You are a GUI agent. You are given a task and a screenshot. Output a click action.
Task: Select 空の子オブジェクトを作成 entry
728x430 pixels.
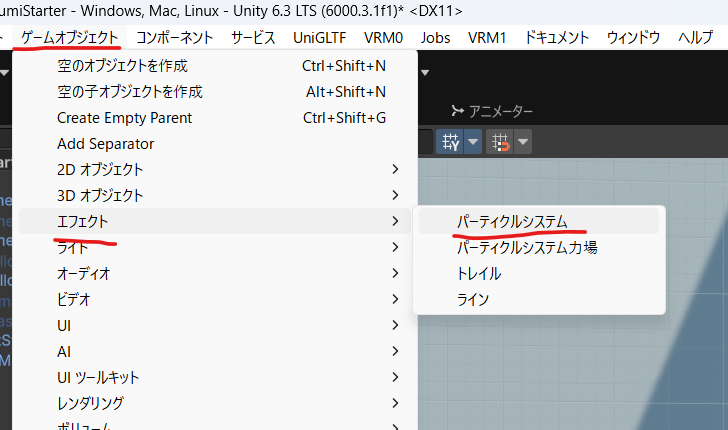130,92
